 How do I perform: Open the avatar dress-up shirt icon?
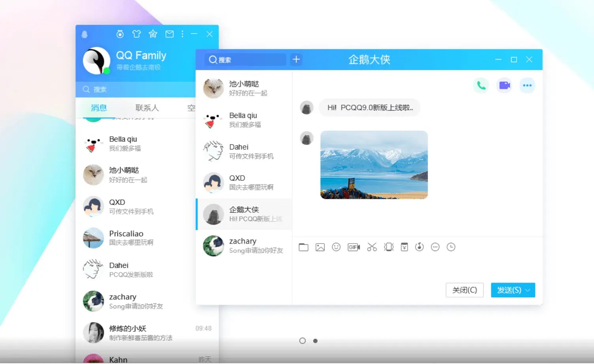click(136, 34)
